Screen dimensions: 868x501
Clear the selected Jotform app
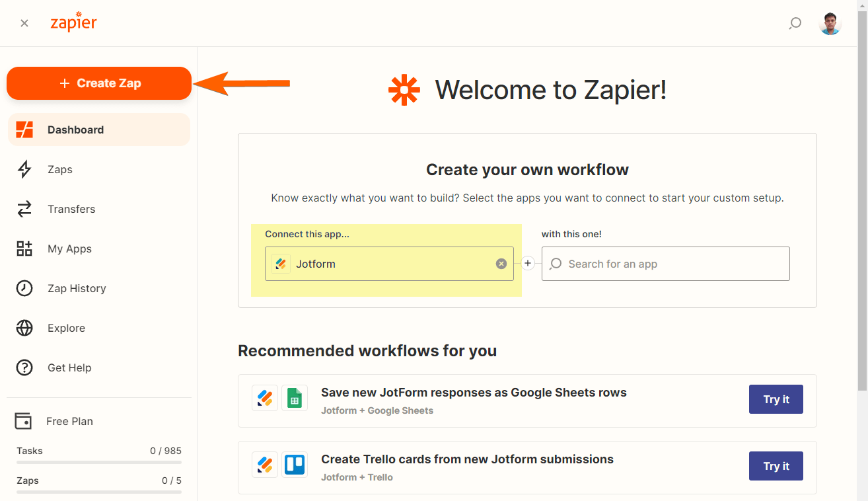tap(501, 264)
